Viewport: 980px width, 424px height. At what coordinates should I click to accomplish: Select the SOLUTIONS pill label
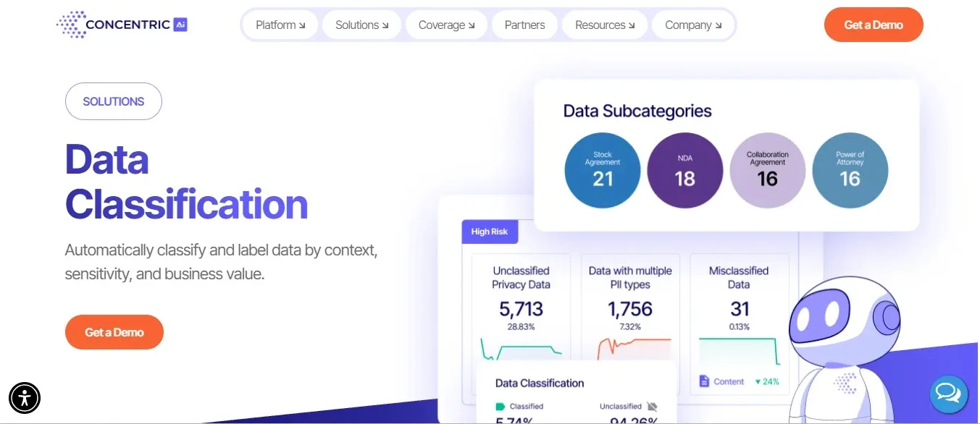pos(114,101)
